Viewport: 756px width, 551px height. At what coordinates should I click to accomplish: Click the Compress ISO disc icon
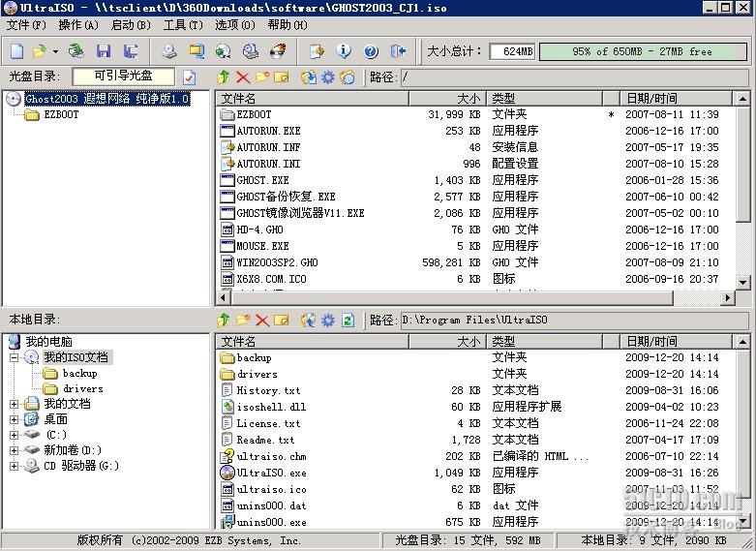tap(223, 50)
